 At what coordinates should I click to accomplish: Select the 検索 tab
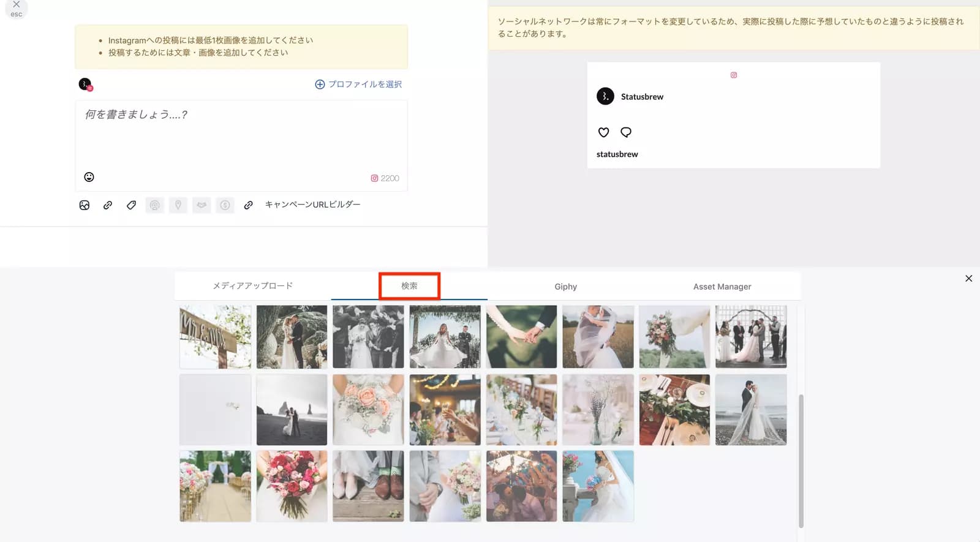(x=409, y=286)
